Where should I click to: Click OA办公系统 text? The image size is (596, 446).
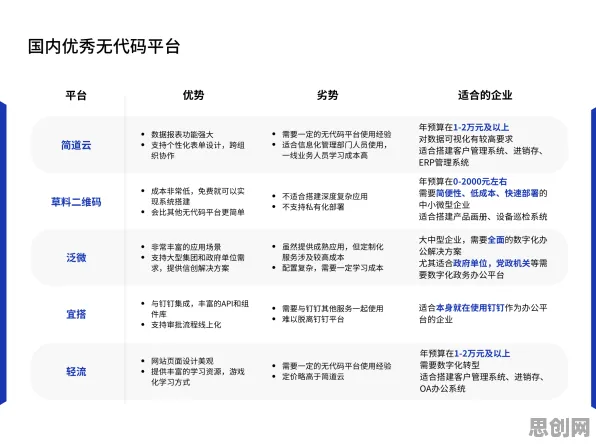tap(442, 389)
